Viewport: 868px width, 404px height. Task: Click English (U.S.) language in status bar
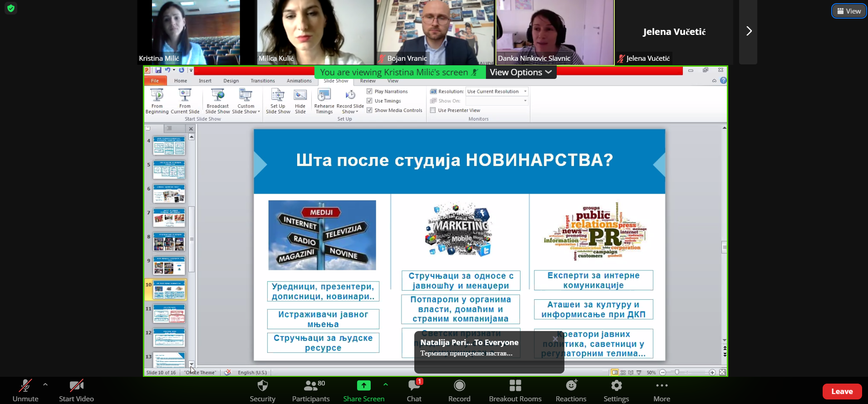pos(252,373)
